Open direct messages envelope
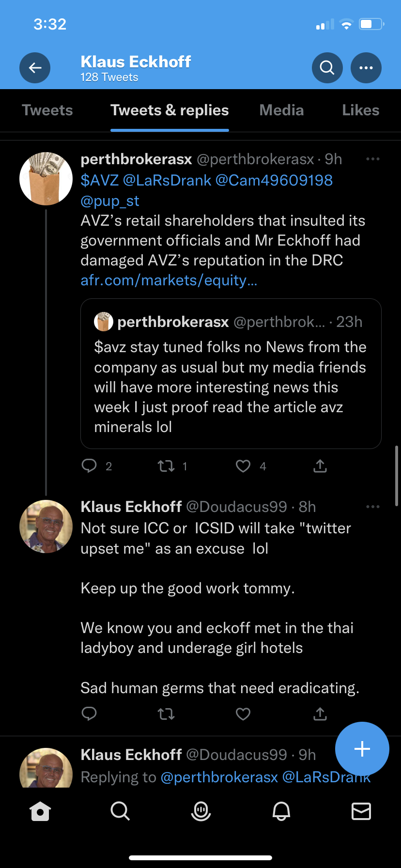401x868 pixels. click(x=361, y=811)
